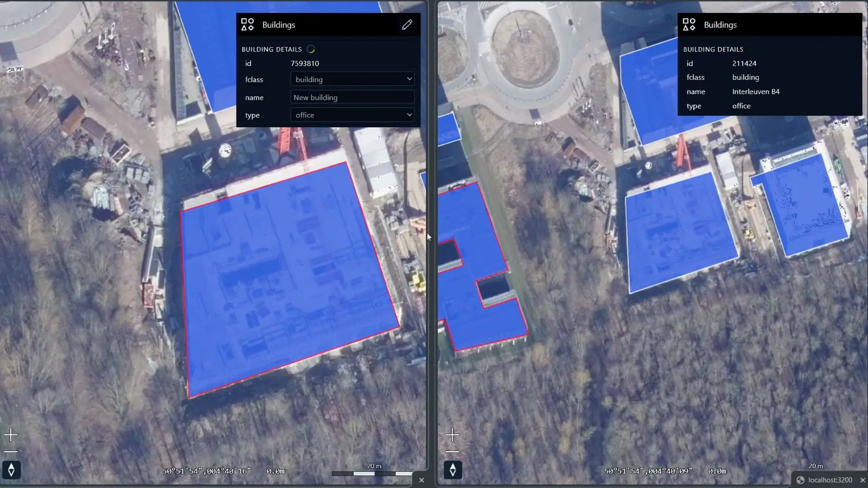Click the building fclass value in right panel
Viewport: 868px width, 488px height.
point(745,78)
